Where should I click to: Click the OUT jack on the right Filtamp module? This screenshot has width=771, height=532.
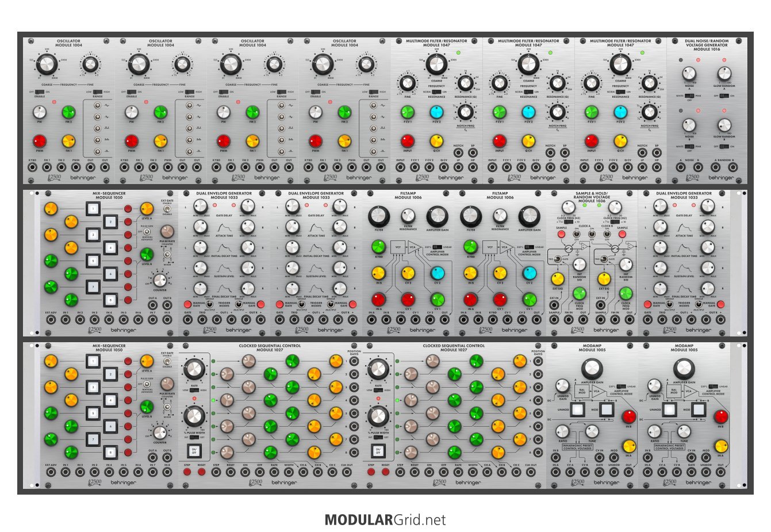point(536,320)
